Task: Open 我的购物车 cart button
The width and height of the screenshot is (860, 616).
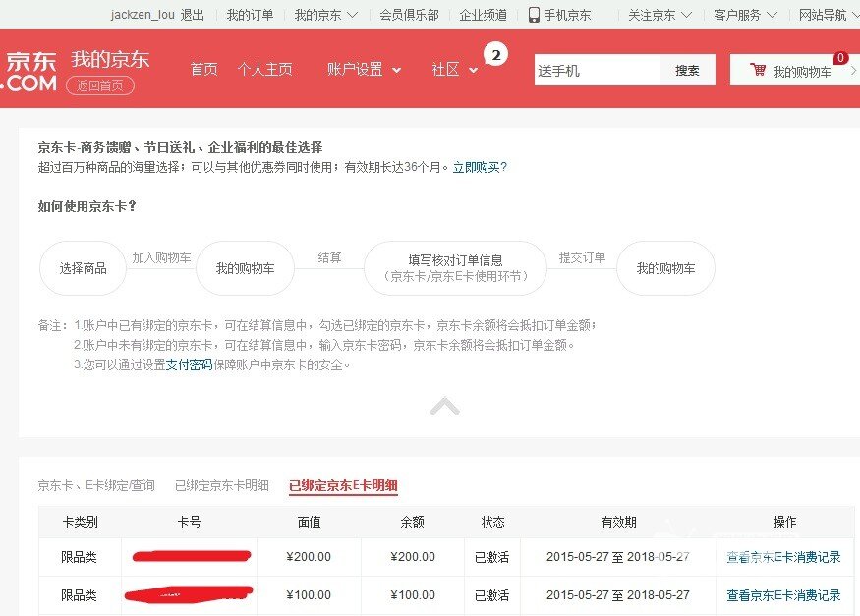Action: 793,70
